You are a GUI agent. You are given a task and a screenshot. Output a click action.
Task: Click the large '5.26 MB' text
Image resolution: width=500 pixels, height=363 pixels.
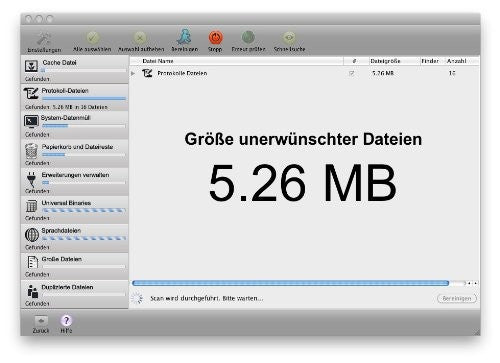pos(302,183)
